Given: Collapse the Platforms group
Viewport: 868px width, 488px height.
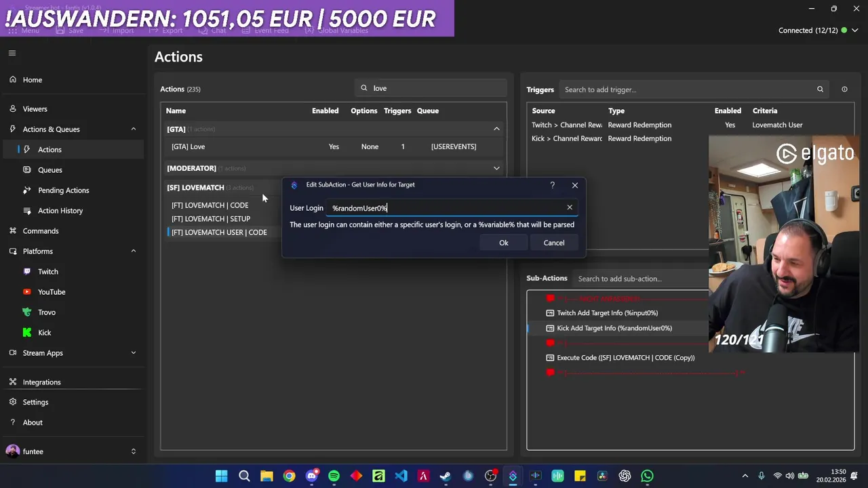Looking at the screenshot, I should click(x=133, y=251).
